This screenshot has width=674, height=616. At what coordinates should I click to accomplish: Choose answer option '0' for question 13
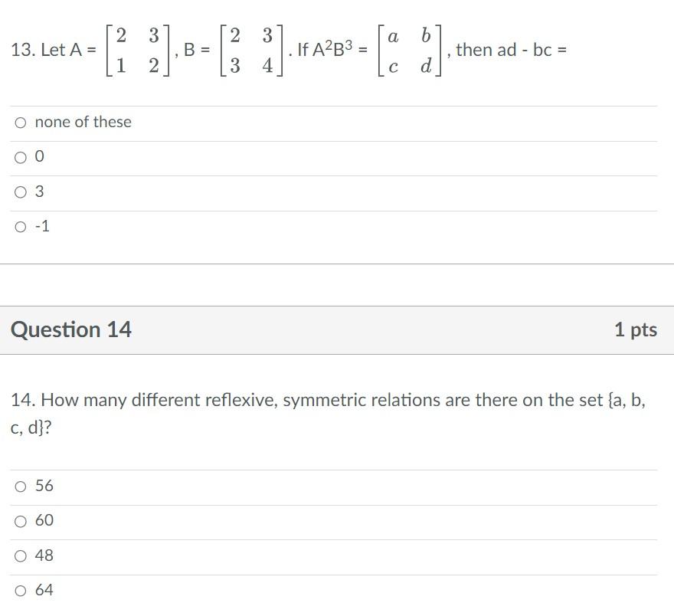[20, 156]
